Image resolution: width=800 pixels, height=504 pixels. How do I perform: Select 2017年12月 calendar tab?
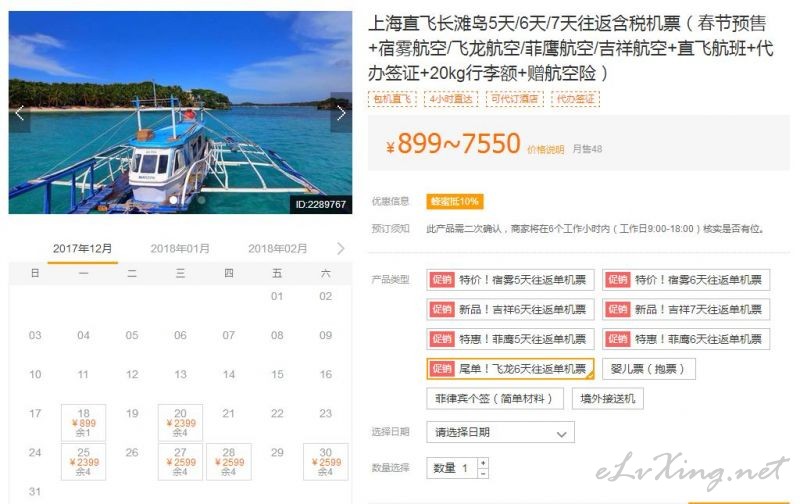[x=82, y=248]
